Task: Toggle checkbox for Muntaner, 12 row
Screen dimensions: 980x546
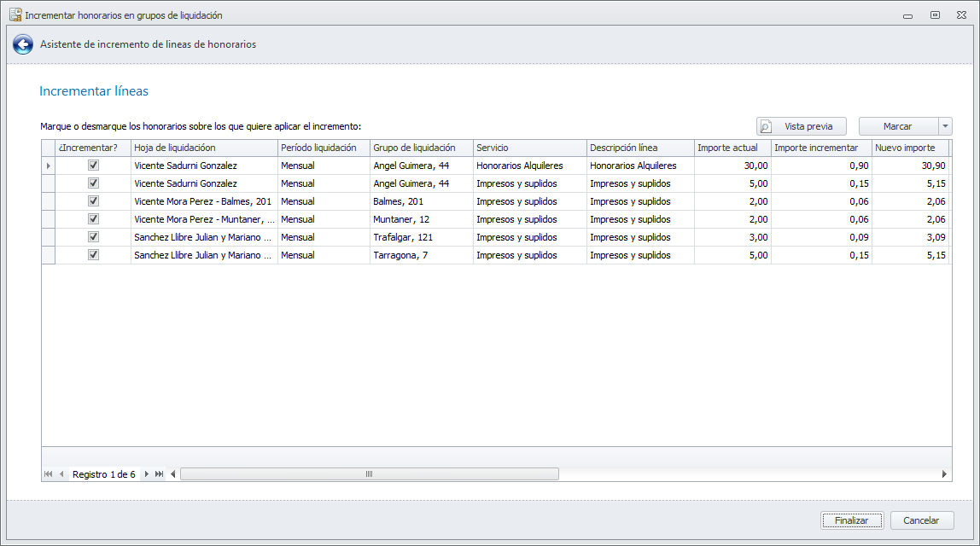Action: point(93,219)
